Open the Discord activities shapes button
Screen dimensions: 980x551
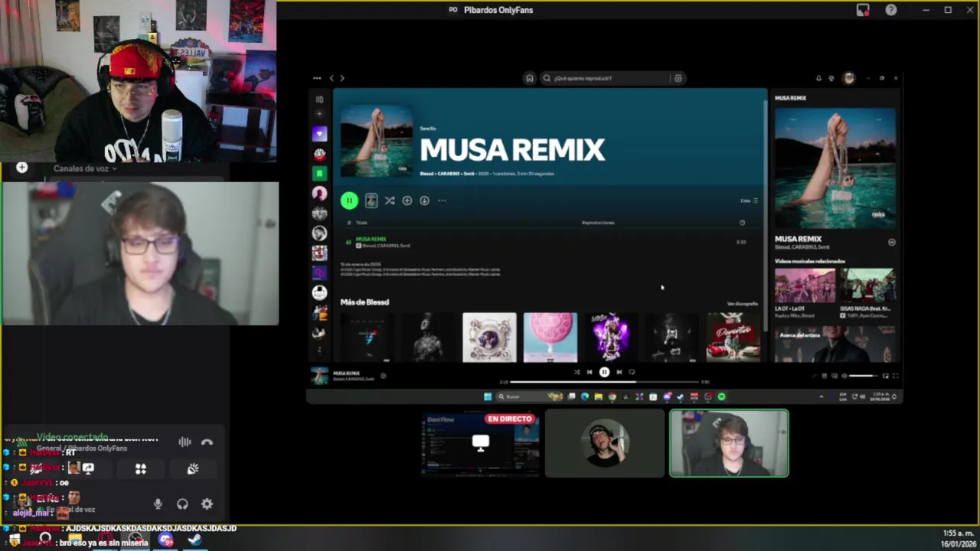(141, 468)
